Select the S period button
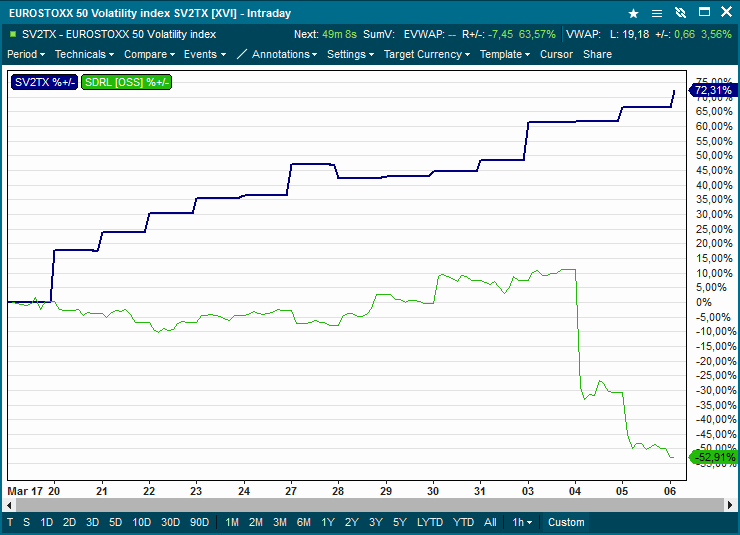The width and height of the screenshot is (740, 535). (26, 522)
